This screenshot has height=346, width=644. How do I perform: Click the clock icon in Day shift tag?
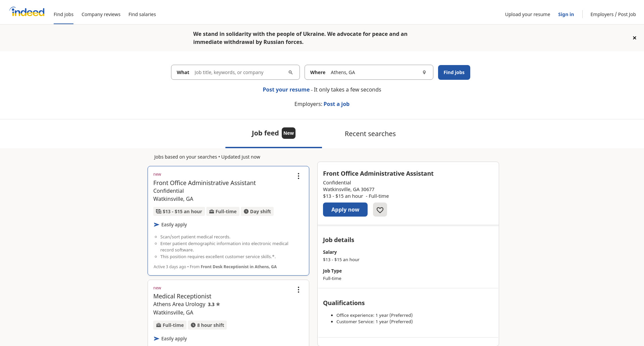pos(246,212)
